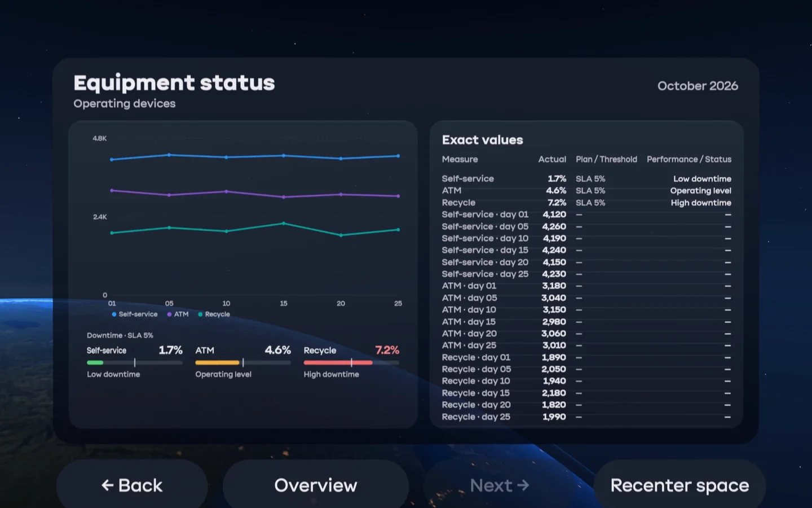Go back with the Back button
Viewport: 812px width, 508px height.
coord(132,485)
